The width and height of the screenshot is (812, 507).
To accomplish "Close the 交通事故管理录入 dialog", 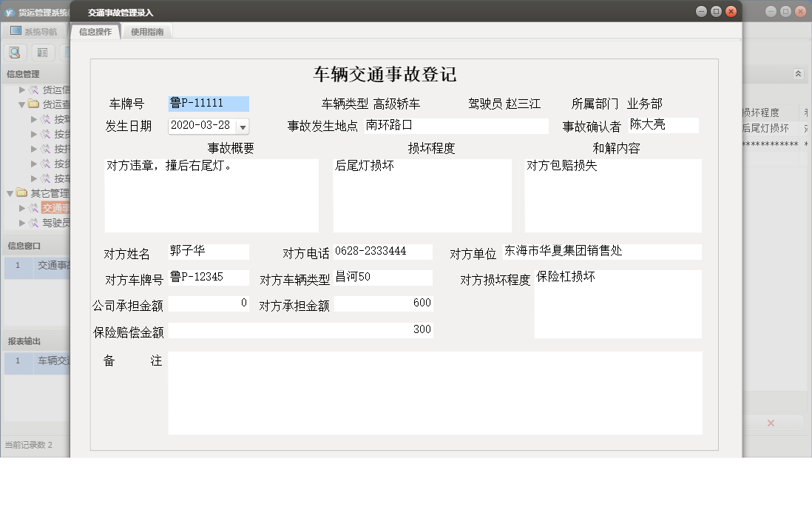I will (x=731, y=11).
